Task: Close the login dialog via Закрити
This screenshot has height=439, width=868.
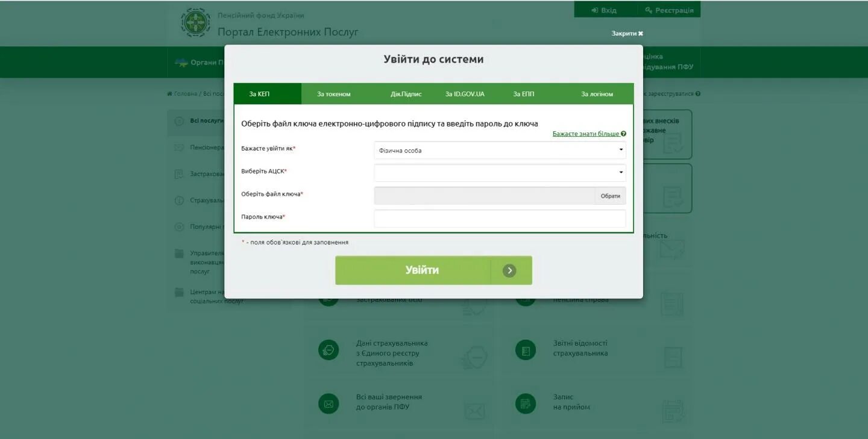Action: click(x=627, y=34)
